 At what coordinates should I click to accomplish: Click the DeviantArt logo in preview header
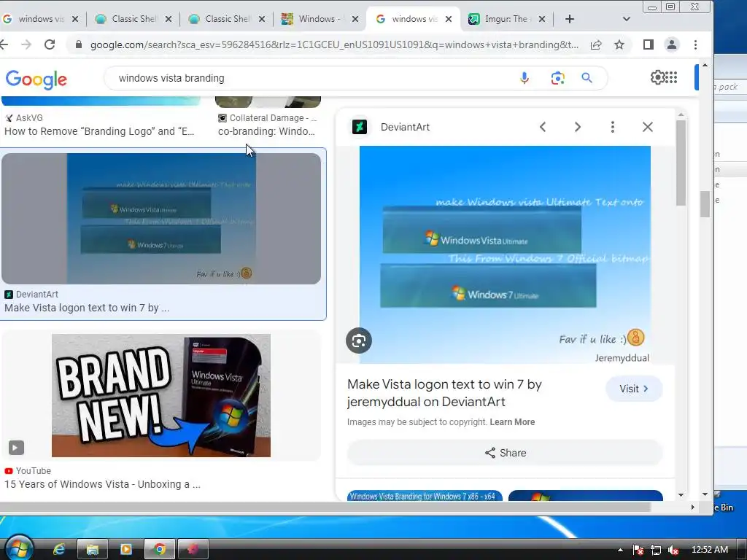pos(359,127)
